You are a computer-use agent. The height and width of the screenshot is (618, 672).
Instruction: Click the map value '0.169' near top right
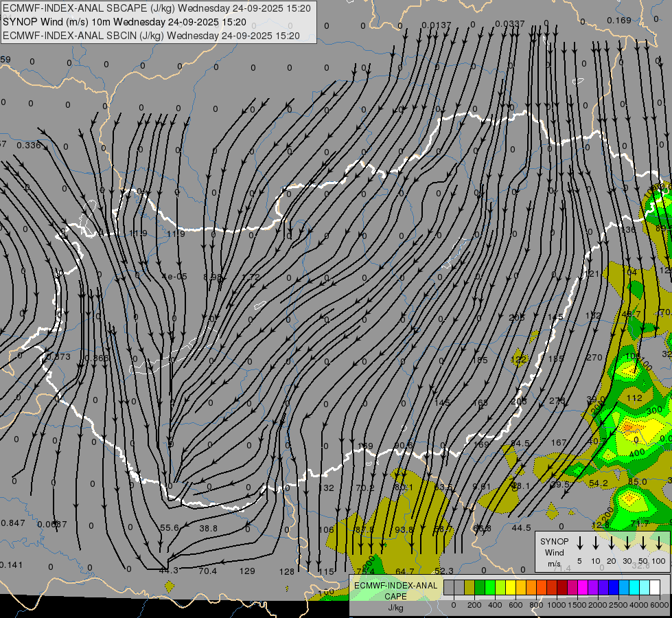(x=619, y=20)
